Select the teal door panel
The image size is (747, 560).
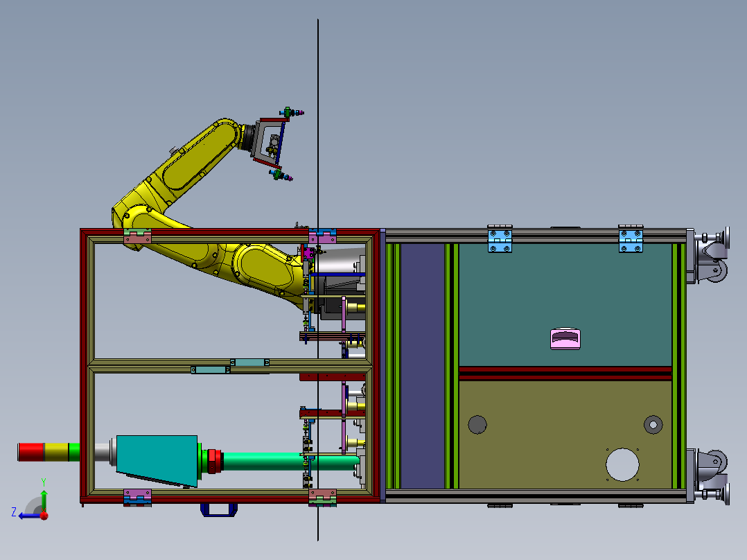coord(565,305)
